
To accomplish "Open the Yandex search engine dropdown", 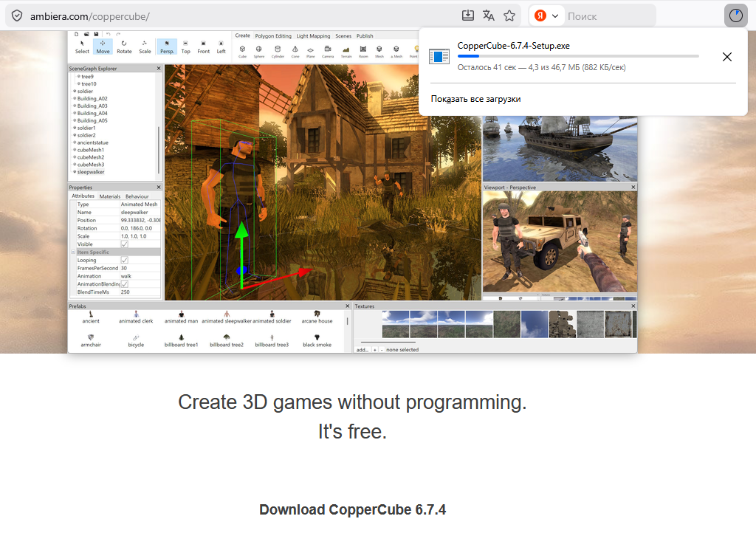I will coord(547,16).
